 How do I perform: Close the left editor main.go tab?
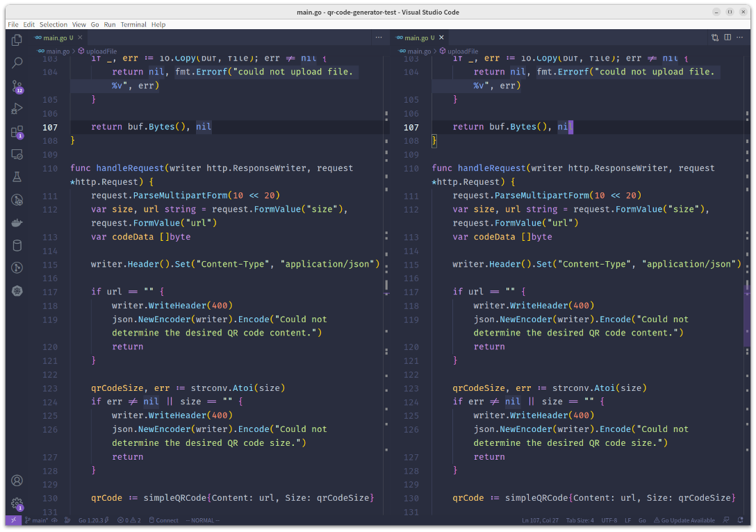coord(80,38)
